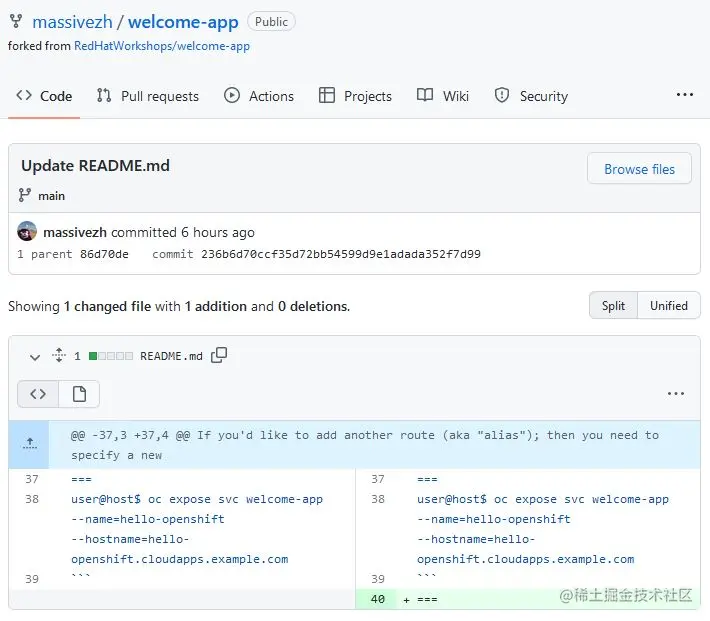Open the Pull requests tab

[x=148, y=96]
